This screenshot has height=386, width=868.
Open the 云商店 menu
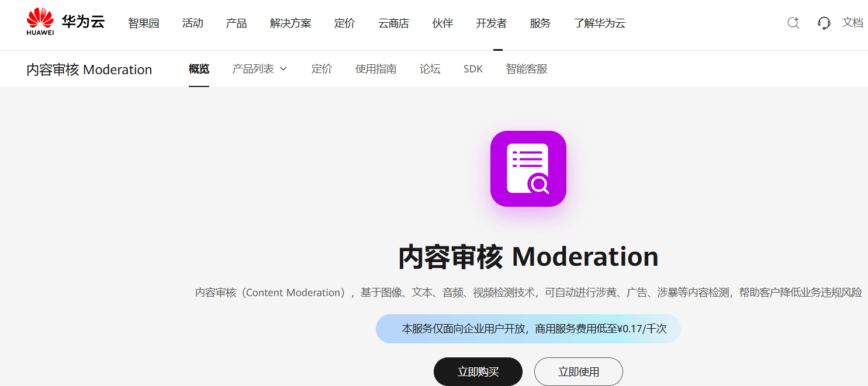(x=393, y=23)
